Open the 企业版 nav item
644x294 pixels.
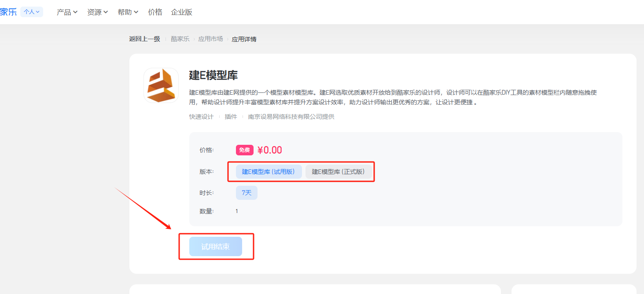pos(181,12)
